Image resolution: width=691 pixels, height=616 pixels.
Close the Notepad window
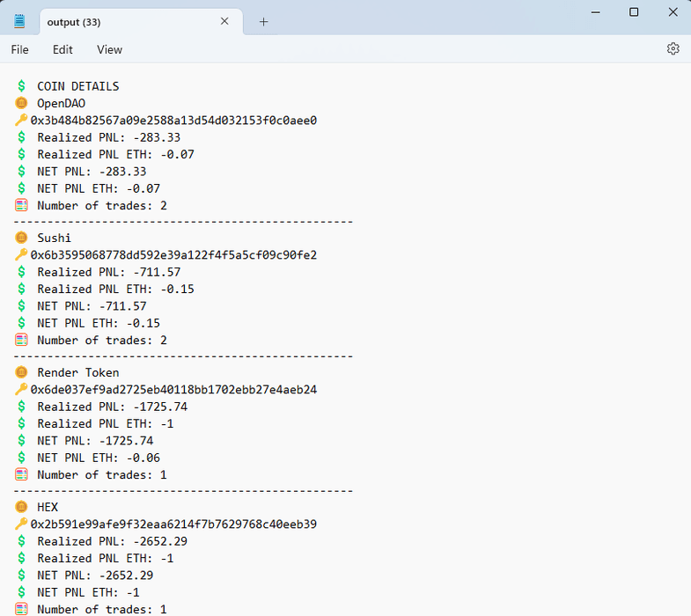point(673,12)
